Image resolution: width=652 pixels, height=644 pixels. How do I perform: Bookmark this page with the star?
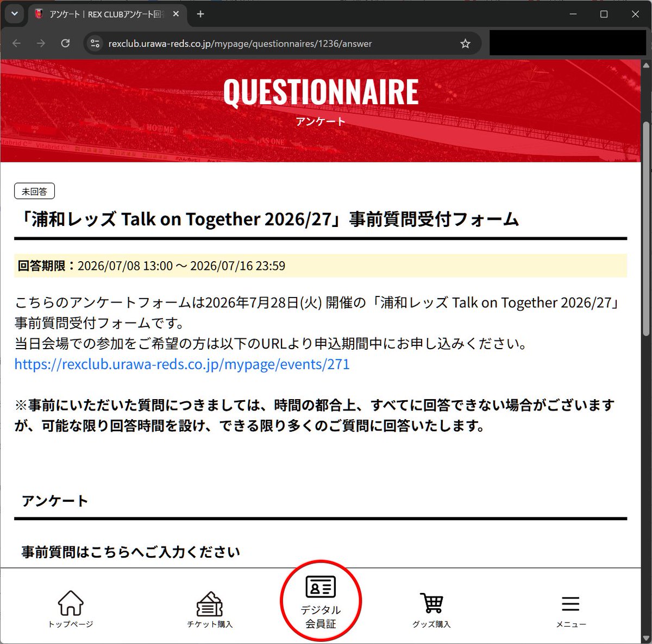[465, 43]
